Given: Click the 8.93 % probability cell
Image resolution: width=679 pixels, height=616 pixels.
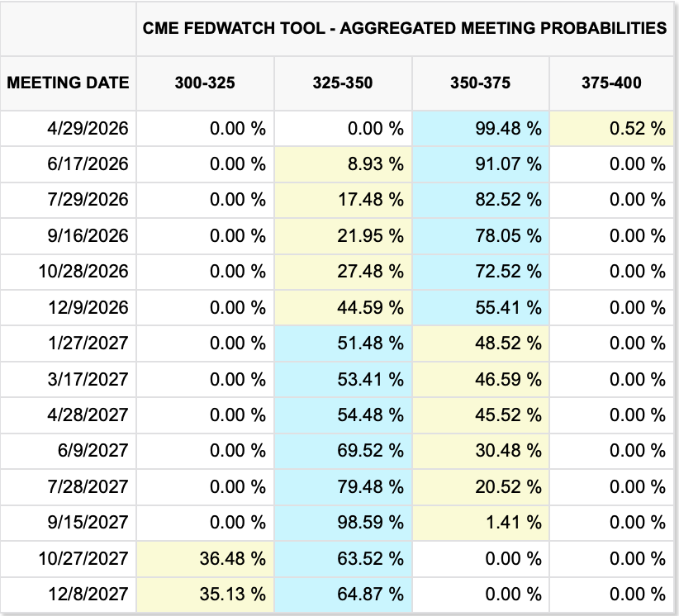Looking at the screenshot, I should coord(375,163).
